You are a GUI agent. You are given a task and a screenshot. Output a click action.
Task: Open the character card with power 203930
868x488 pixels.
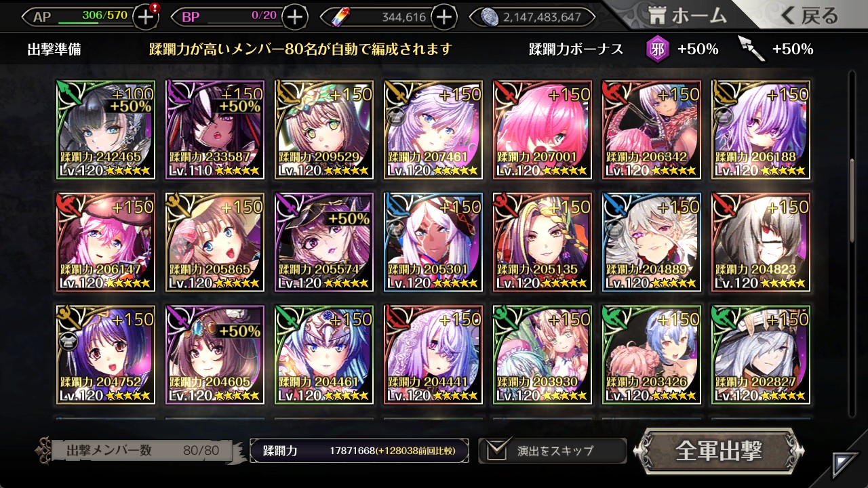[x=542, y=354]
